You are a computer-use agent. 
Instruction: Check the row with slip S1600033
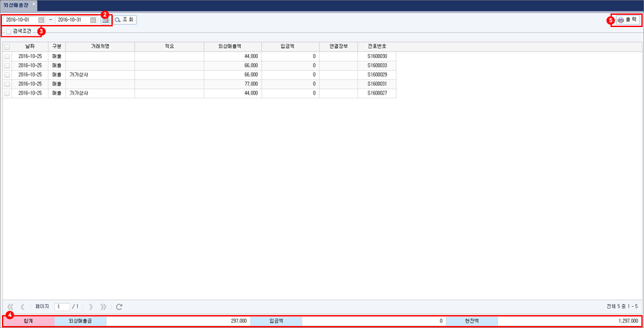click(x=7, y=66)
